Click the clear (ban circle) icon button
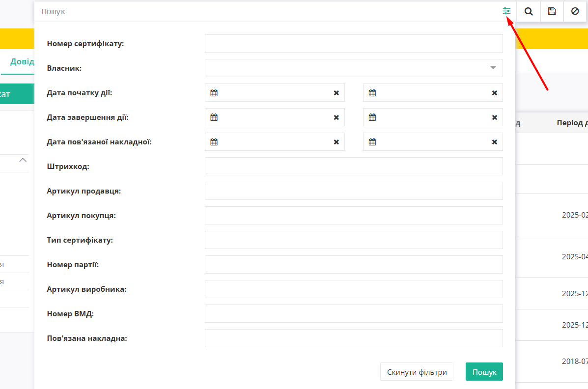588x389 pixels. pyautogui.click(x=575, y=11)
